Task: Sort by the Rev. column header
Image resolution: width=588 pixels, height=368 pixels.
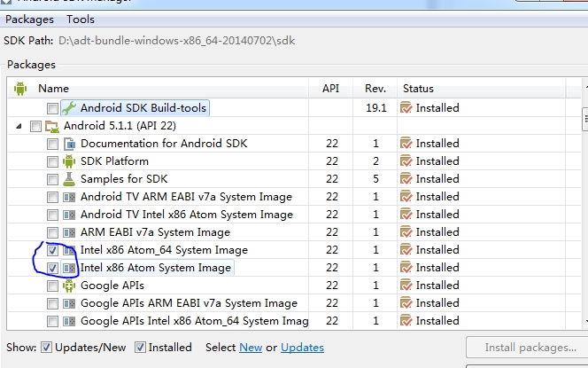Action: tap(375, 89)
